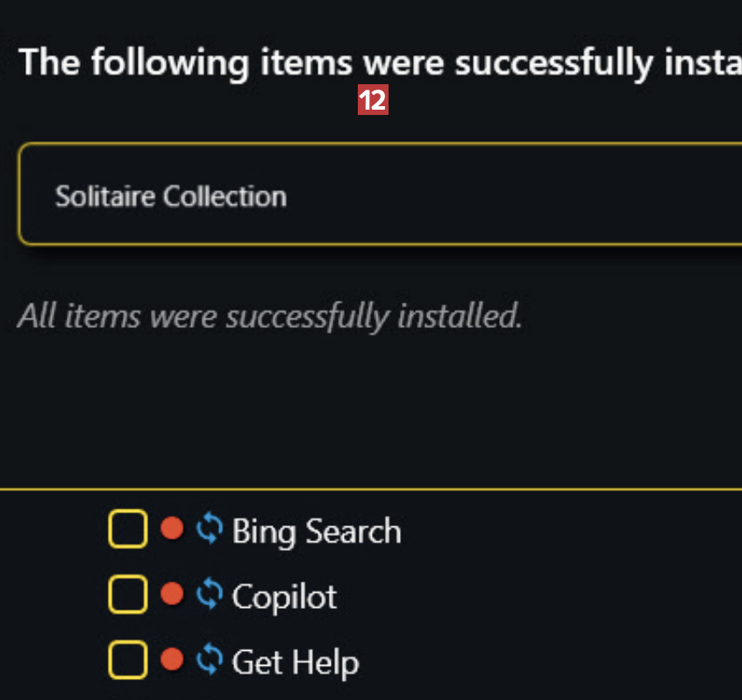Enable the Copilot checkbox
The image size is (742, 700).
click(x=127, y=596)
